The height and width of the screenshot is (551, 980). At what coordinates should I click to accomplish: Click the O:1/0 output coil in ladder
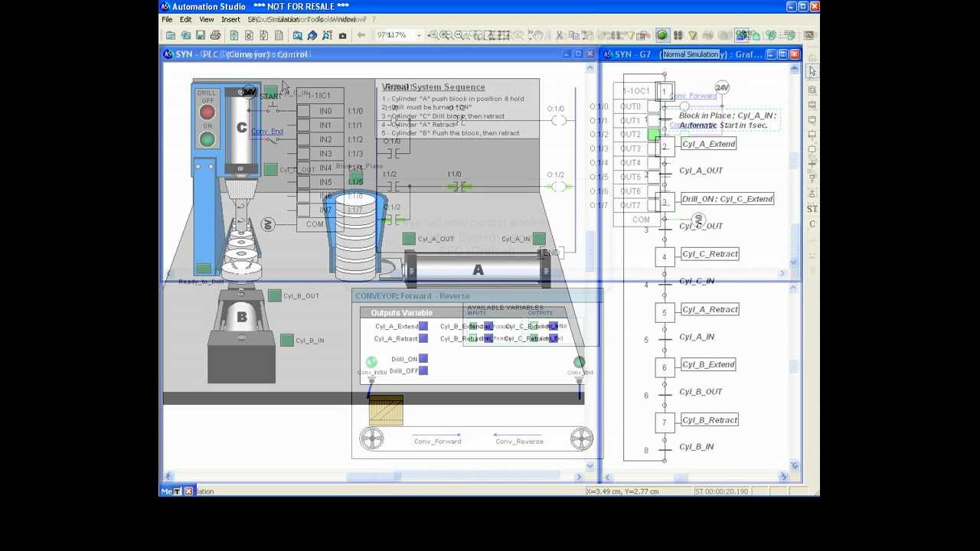pyautogui.click(x=558, y=120)
